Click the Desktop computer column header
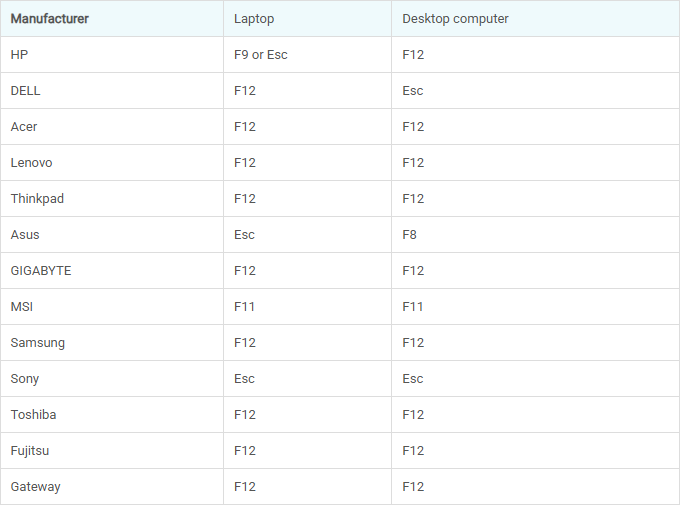Viewport: 680px width, 506px height. [455, 19]
